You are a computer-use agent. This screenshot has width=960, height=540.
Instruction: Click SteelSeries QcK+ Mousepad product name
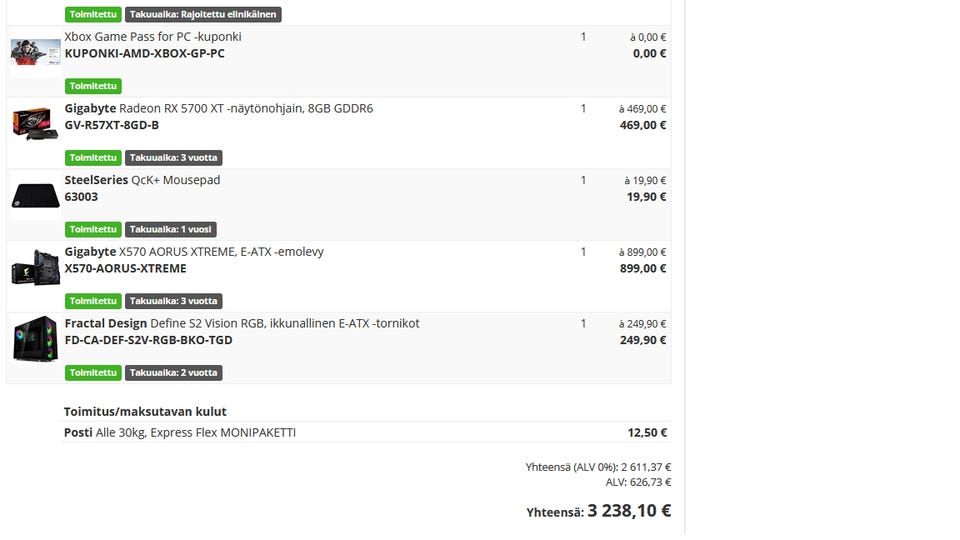pos(142,180)
